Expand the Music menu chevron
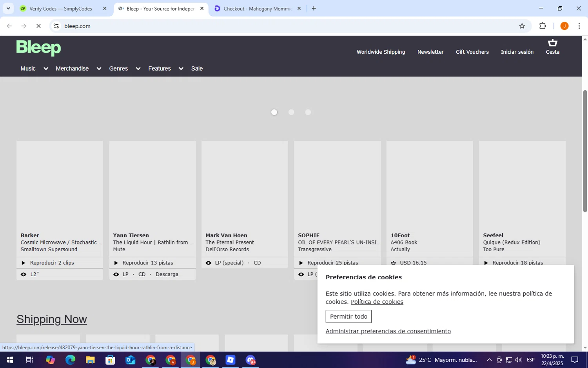The image size is (588, 368). tap(45, 69)
